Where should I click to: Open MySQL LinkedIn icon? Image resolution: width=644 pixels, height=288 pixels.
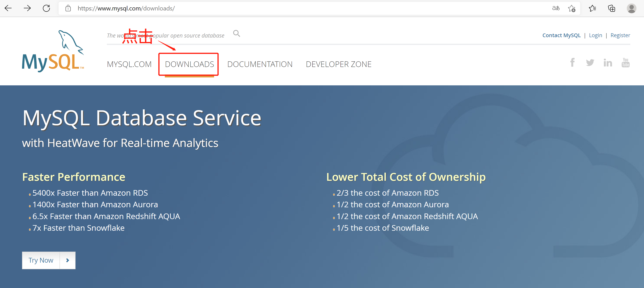[608, 63]
